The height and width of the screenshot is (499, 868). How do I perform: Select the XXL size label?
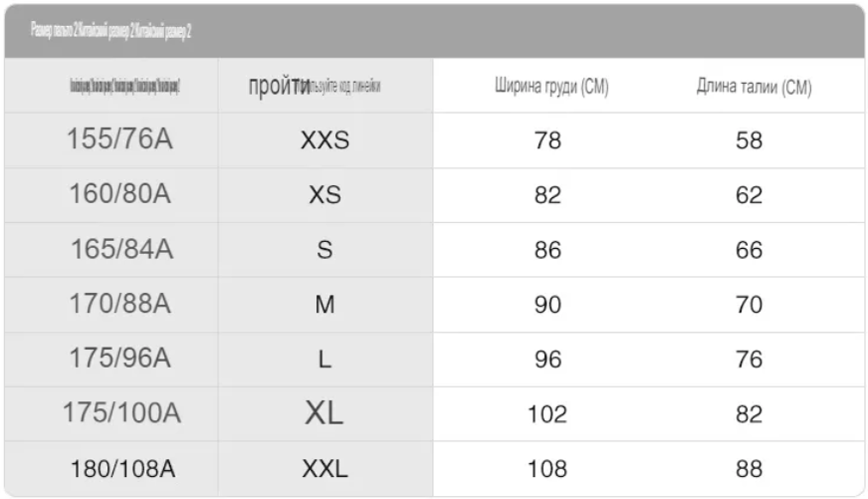[x=325, y=469]
